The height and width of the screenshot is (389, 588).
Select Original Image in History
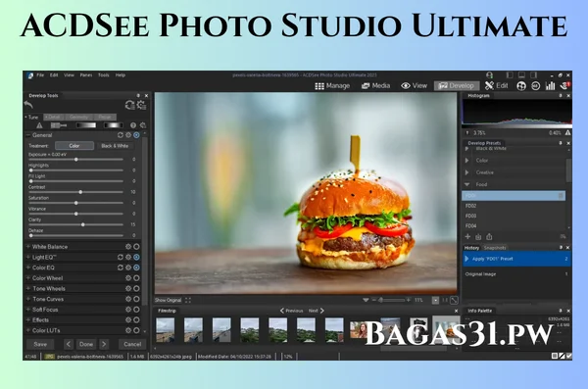[516, 274]
